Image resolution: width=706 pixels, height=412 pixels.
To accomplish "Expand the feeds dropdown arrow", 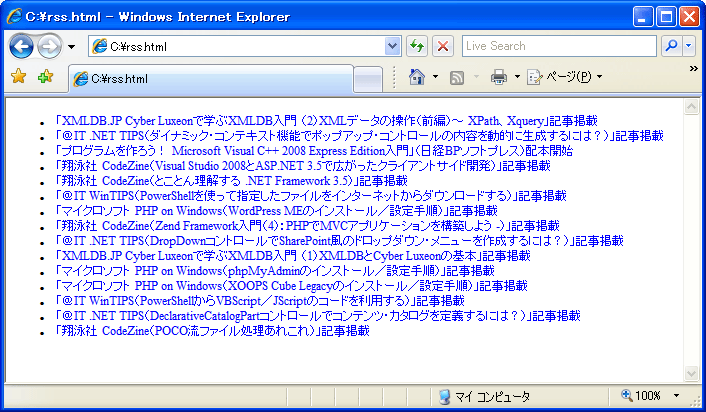I will (x=476, y=77).
